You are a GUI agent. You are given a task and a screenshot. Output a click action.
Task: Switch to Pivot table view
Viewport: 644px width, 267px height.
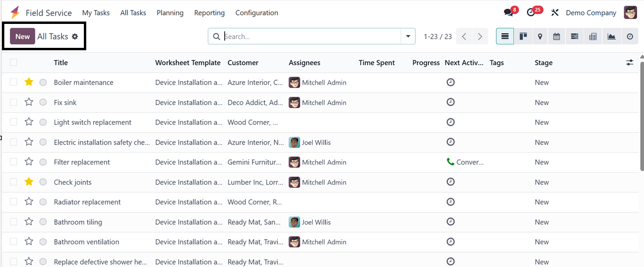593,36
